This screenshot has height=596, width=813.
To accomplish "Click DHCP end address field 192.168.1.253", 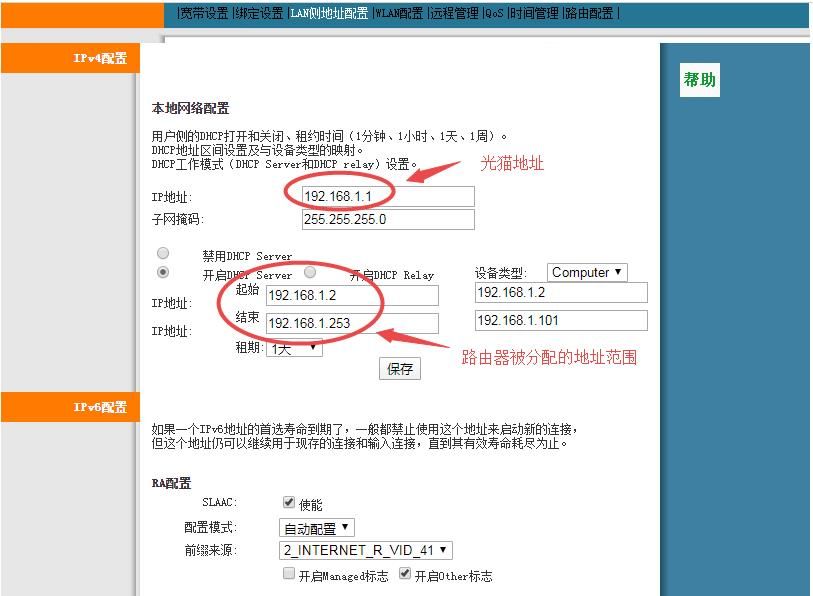I will coord(352,324).
